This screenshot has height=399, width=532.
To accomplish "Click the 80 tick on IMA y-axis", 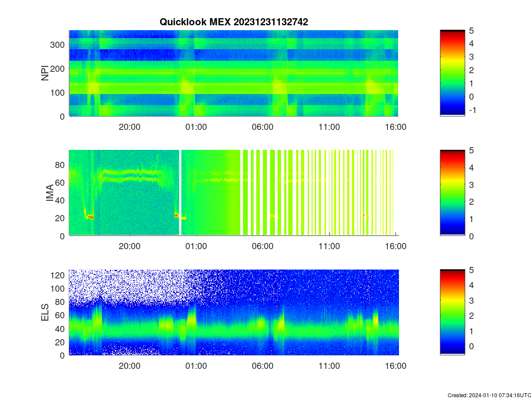I will tap(61, 164).
